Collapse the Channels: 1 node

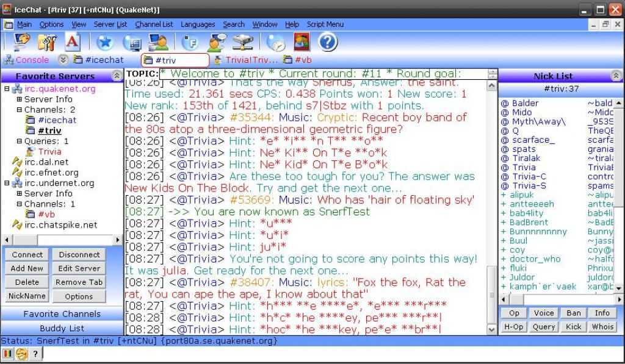tap(19, 204)
